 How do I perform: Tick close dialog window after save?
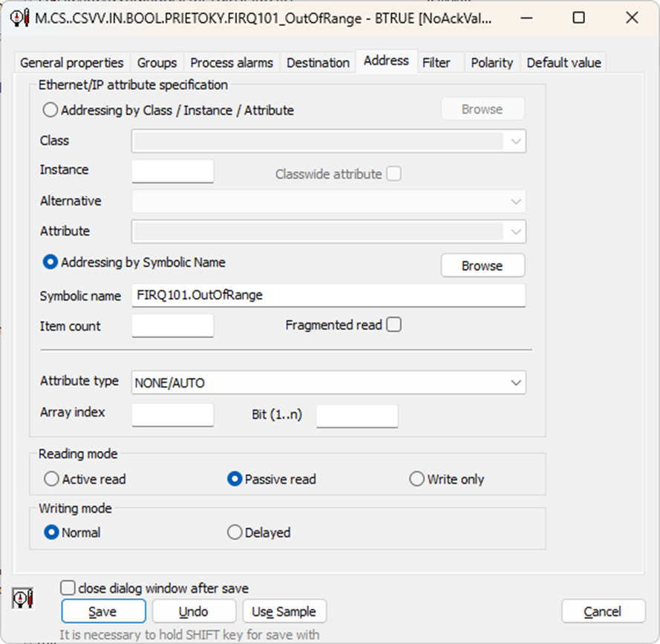[x=68, y=588]
